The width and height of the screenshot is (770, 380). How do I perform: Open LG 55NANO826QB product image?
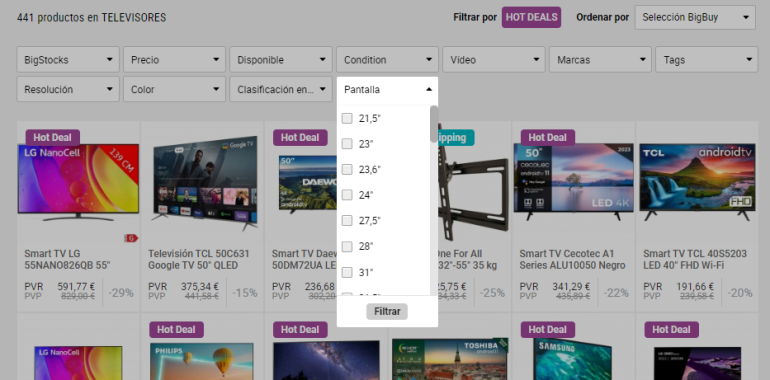pos(79,183)
